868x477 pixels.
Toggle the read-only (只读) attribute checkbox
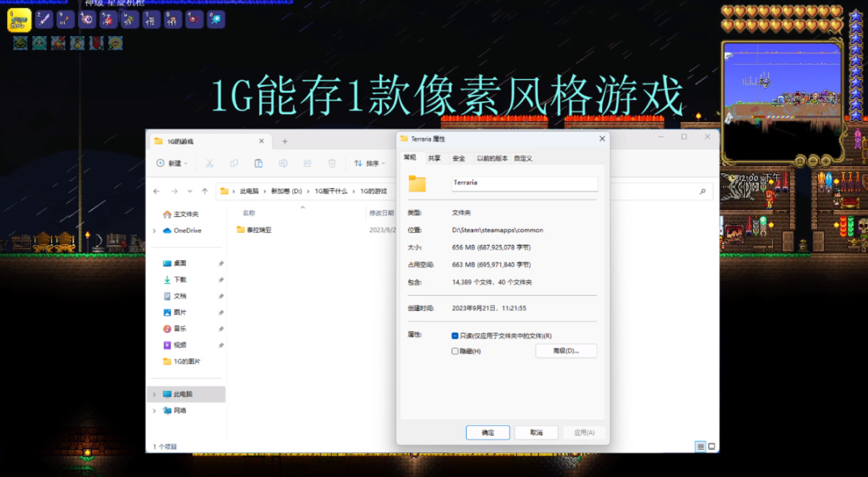(x=455, y=336)
